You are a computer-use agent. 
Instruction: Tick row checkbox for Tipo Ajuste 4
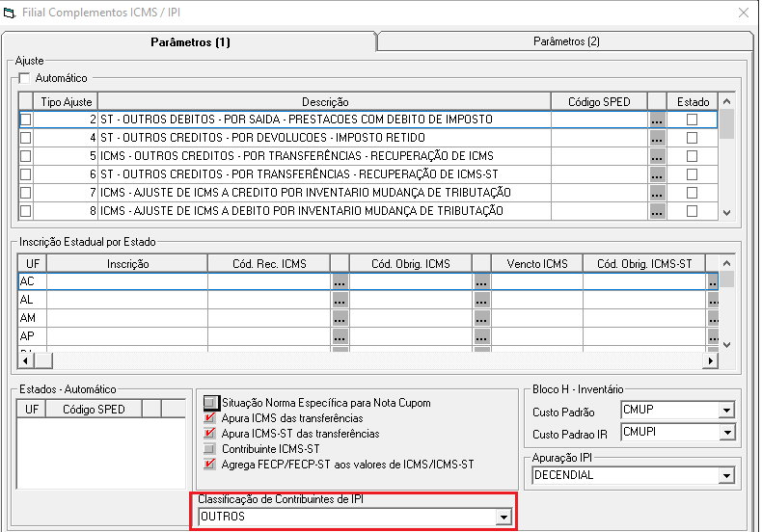click(x=26, y=138)
